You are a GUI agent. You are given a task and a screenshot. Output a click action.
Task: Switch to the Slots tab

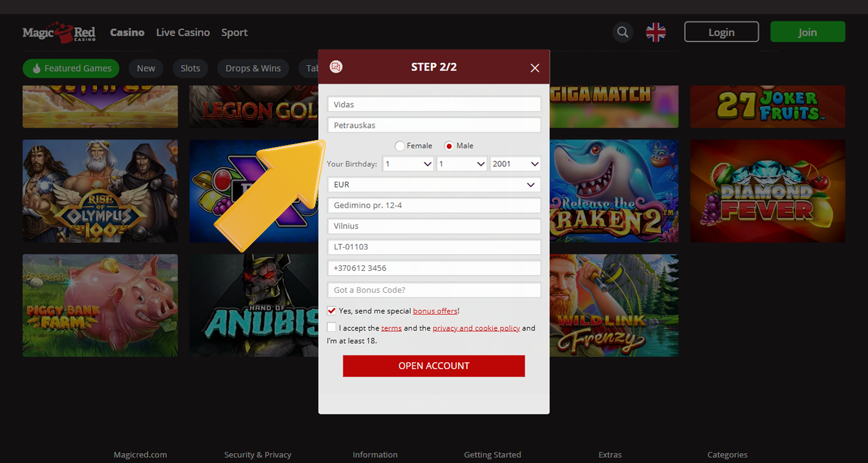point(190,68)
